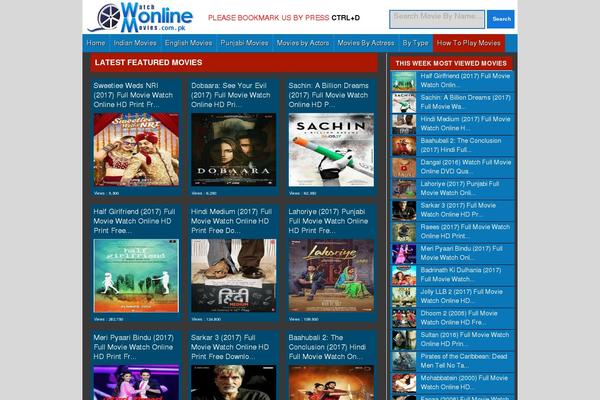Open Sarkar 3 in most viewed list
Viewport: 600px width, 400px height.
click(458, 210)
